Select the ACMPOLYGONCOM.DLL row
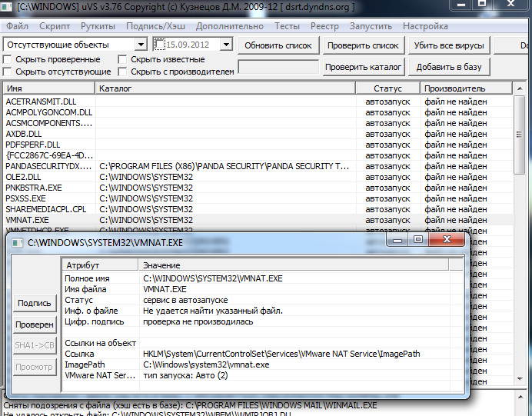 click(258, 112)
